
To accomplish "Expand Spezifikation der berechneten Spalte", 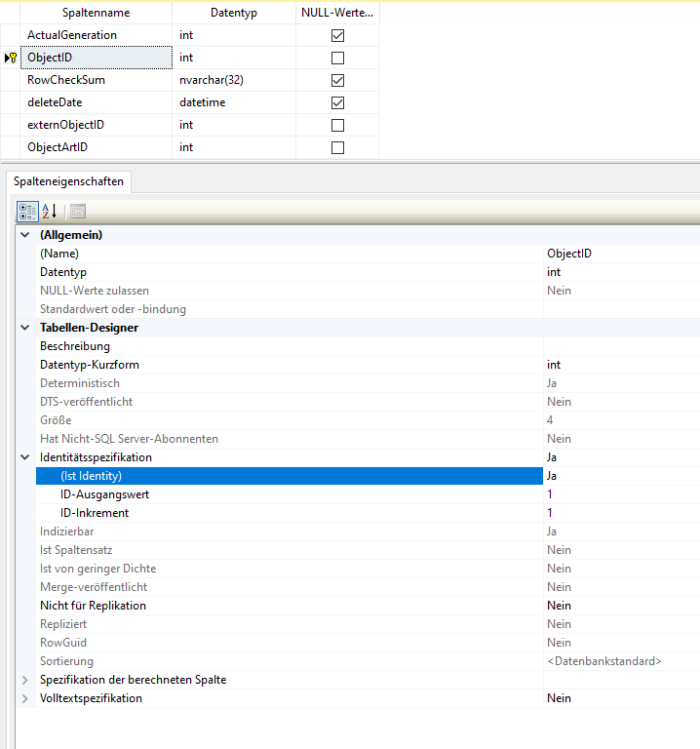I will [x=25, y=680].
